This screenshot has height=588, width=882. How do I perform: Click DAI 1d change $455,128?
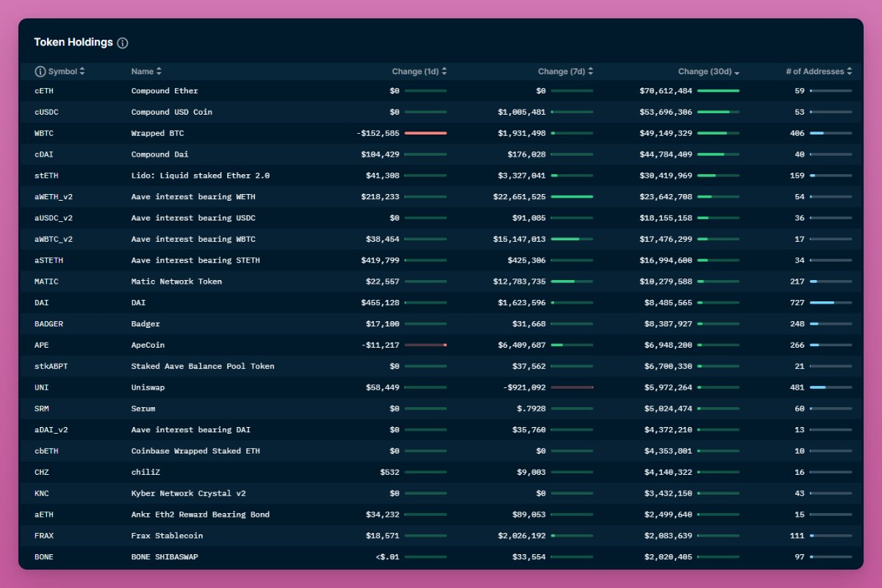pyautogui.click(x=380, y=303)
